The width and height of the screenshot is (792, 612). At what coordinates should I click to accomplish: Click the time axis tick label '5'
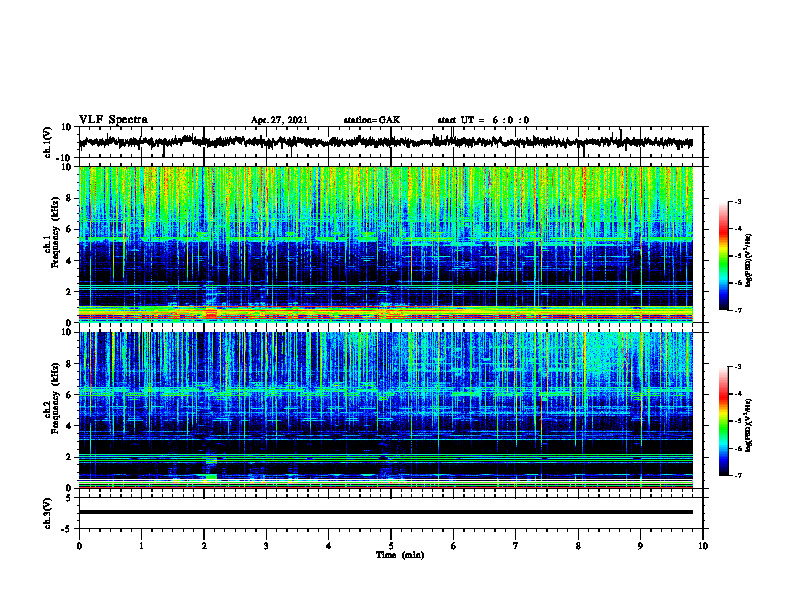391,546
